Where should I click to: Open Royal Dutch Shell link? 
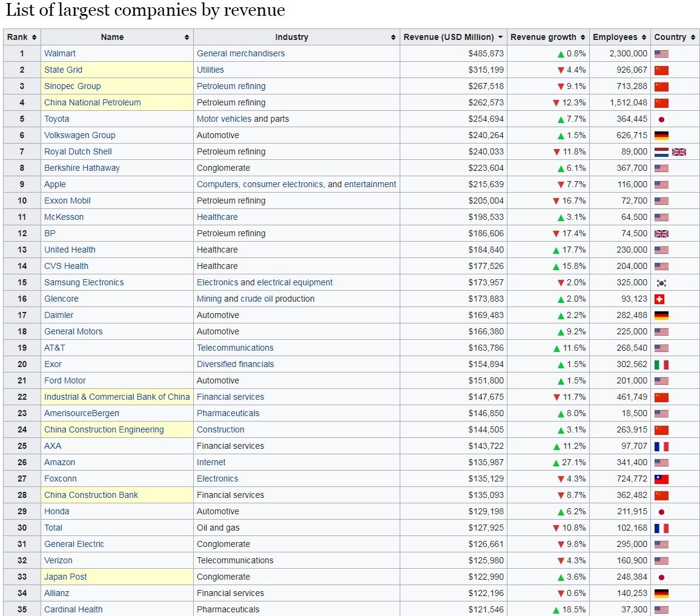click(78, 151)
